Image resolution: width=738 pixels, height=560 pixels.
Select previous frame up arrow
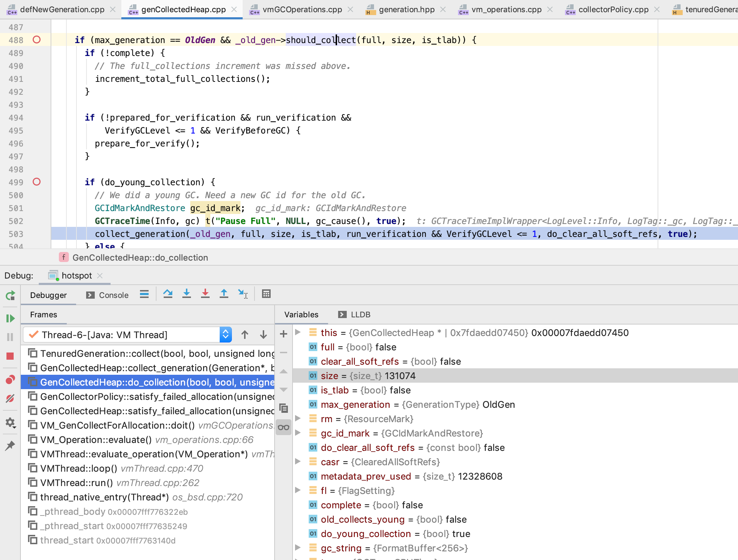(x=245, y=335)
